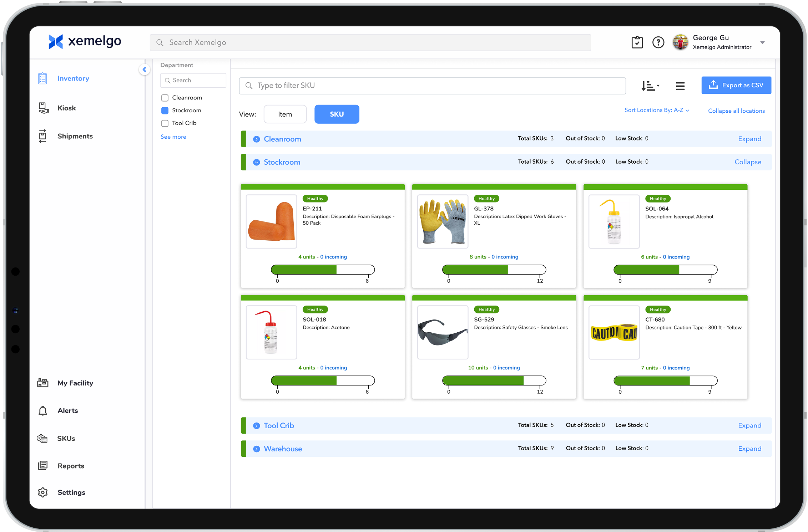The height and width of the screenshot is (532, 808).
Task: Open Sort Locations By A-Z dropdown
Action: pyautogui.click(x=657, y=110)
